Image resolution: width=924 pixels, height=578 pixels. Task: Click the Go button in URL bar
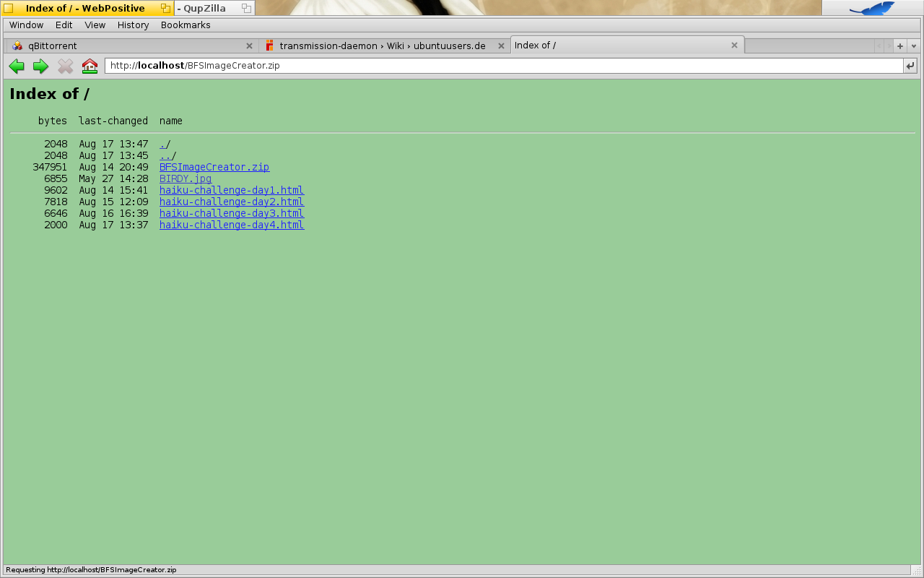click(910, 66)
